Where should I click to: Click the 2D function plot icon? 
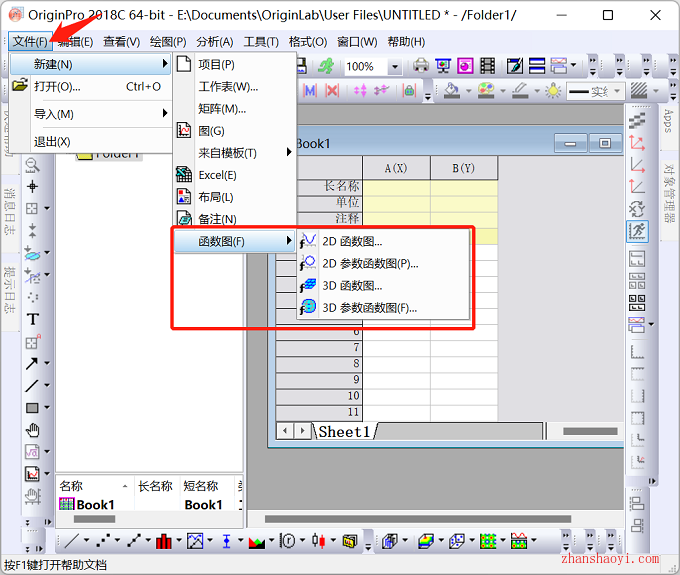[x=308, y=241]
